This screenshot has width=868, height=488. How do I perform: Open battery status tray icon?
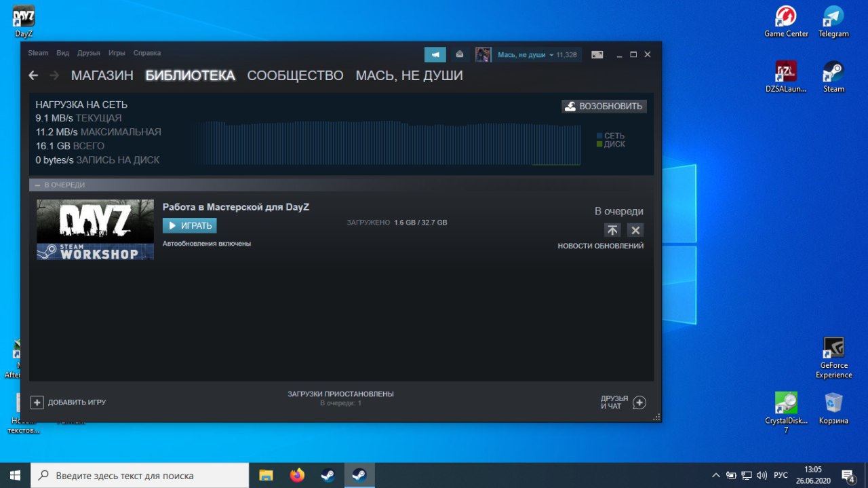point(731,475)
